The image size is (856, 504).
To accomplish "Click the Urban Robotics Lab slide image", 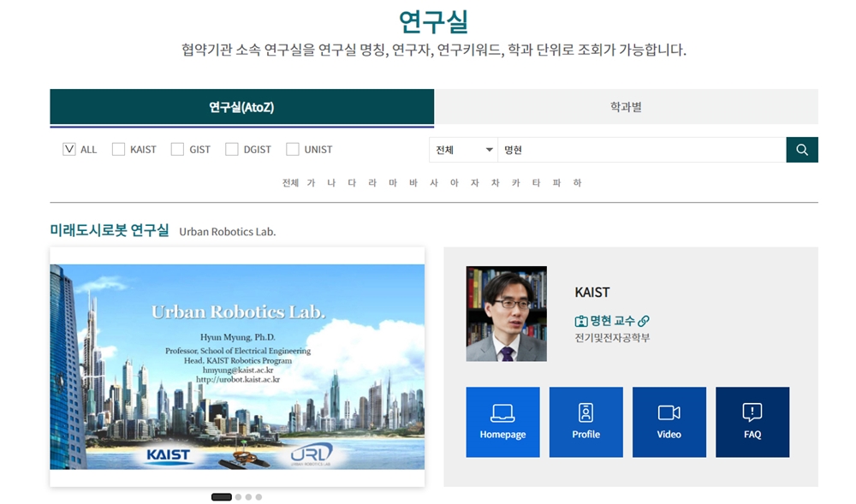I will click(x=237, y=366).
